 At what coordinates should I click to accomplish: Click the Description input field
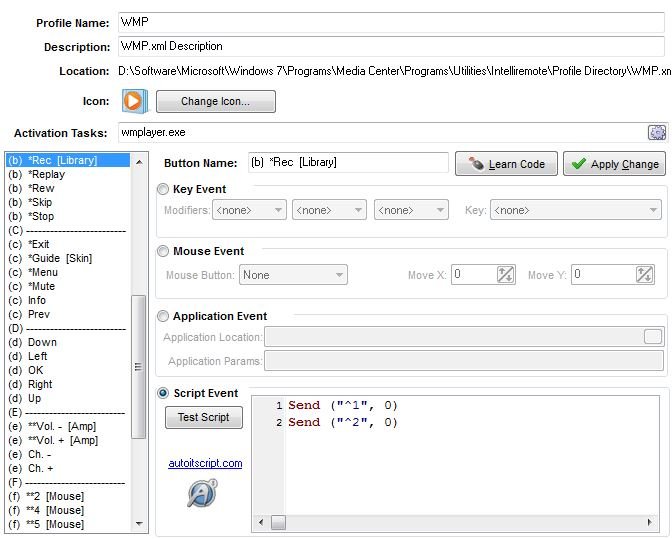pos(391,46)
